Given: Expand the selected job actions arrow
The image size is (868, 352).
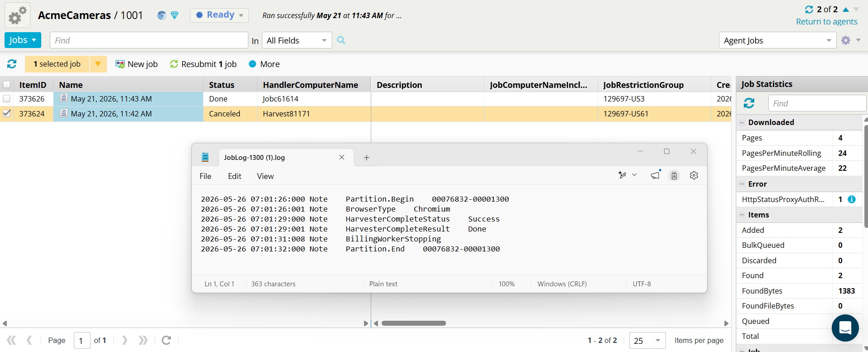Looking at the screenshot, I should click(x=98, y=64).
